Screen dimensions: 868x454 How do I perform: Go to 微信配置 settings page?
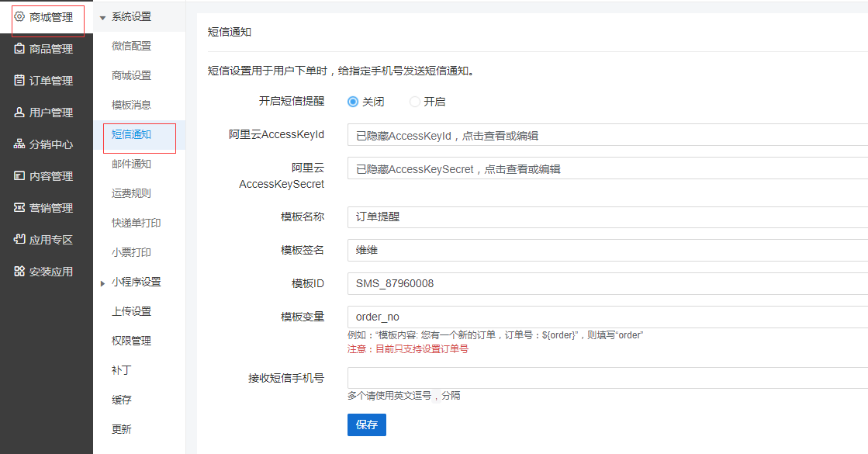[131, 47]
